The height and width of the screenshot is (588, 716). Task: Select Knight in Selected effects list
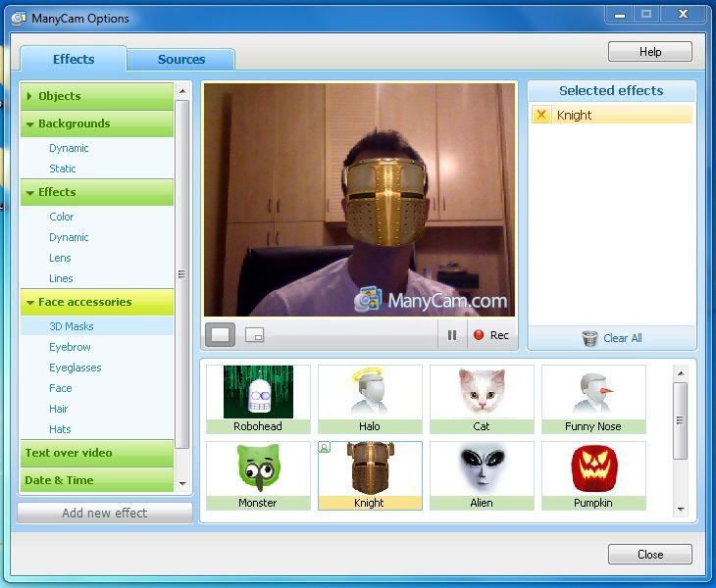coord(612,115)
